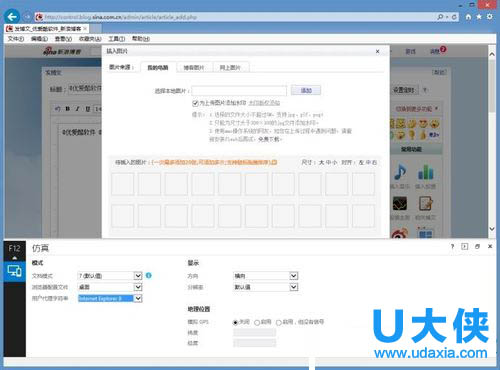Image resolution: width=500 pixels, height=370 pixels.
Task: Click the select local image input field
Action: click(x=239, y=91)
